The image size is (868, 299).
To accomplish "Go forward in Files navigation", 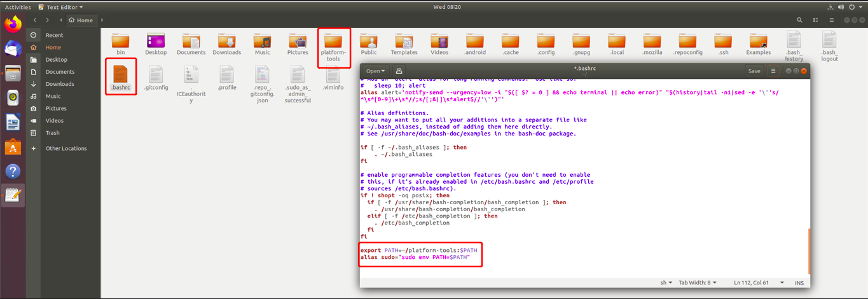I will (48, 20).
